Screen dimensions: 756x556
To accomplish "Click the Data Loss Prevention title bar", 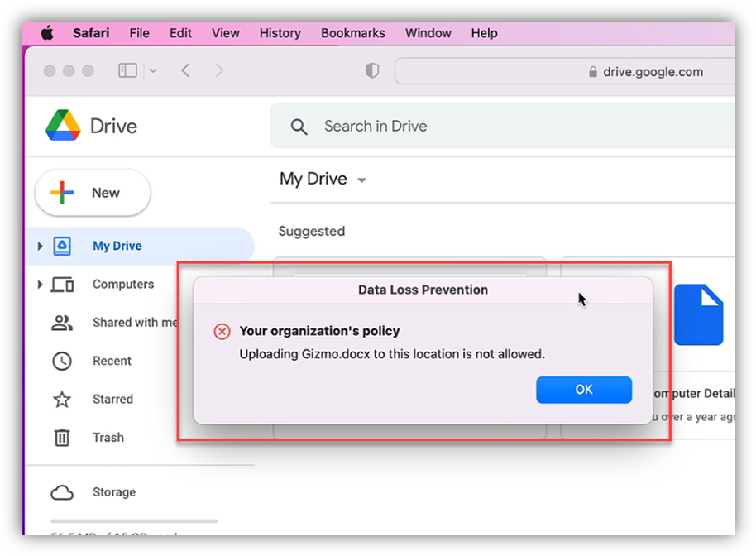I will (423, 290).
